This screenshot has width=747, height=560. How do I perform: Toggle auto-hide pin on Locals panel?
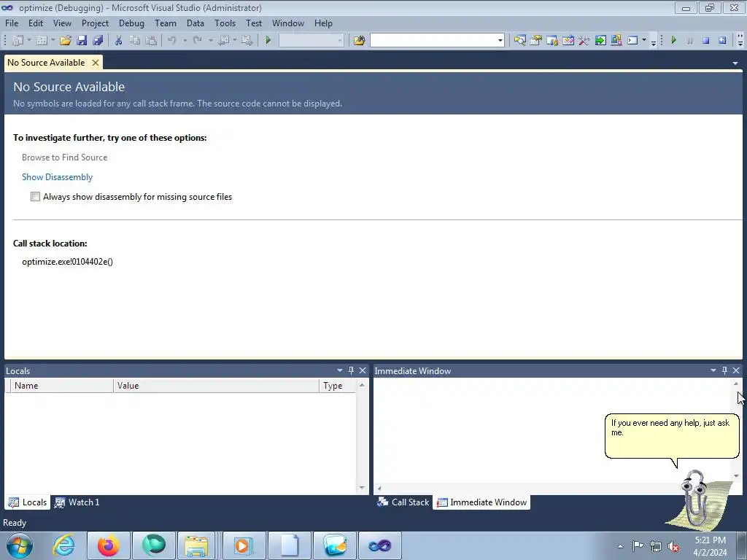tap(351, 370)
